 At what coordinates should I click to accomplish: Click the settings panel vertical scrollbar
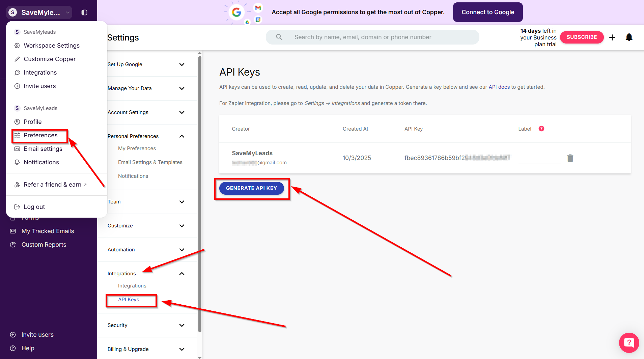(x=200, y=192)
